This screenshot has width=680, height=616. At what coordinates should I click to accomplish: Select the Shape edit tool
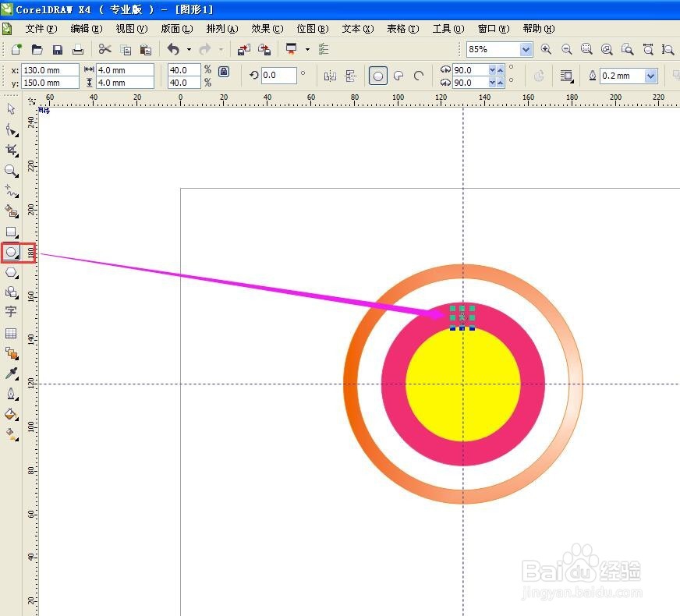(11, 130)
